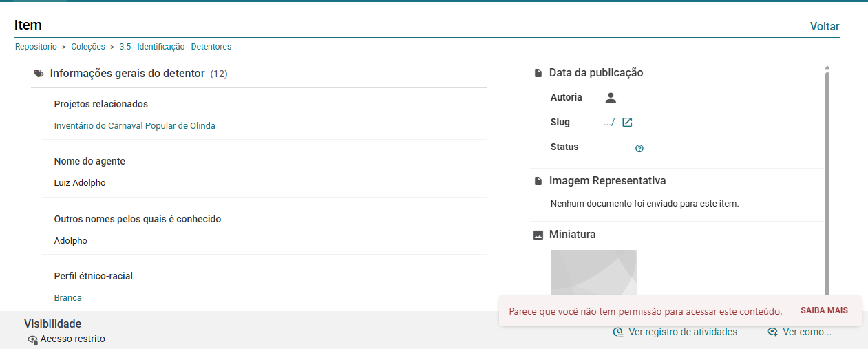Image resolution: width=868 pixels, height=349 pixels.
Task: Open the slug path link
Action: 608,123
